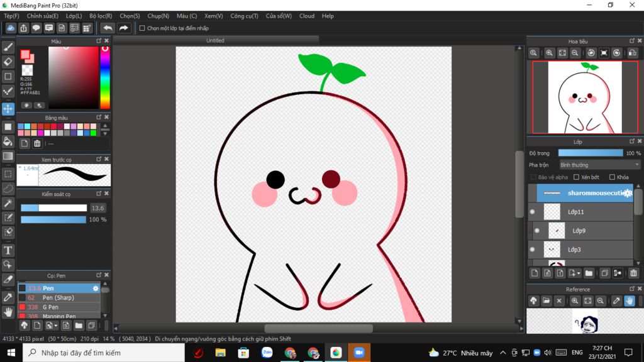Select the Eraser tool in left toolbar
This screenshot has height=362, width=644.
coord(8,62)
